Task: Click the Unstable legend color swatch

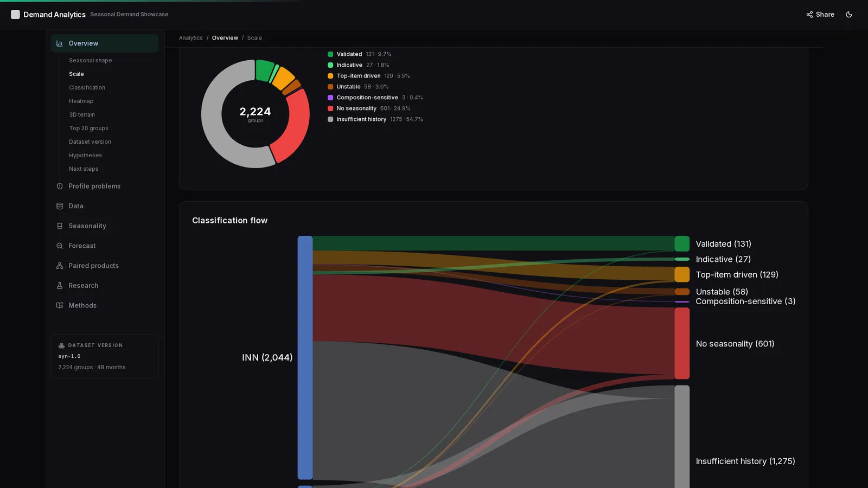Action: pyautogui.click(x=330, y=87)
